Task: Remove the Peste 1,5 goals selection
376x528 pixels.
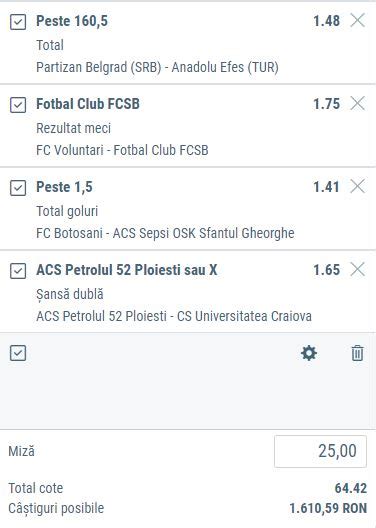Action: (x=357, y=187)
